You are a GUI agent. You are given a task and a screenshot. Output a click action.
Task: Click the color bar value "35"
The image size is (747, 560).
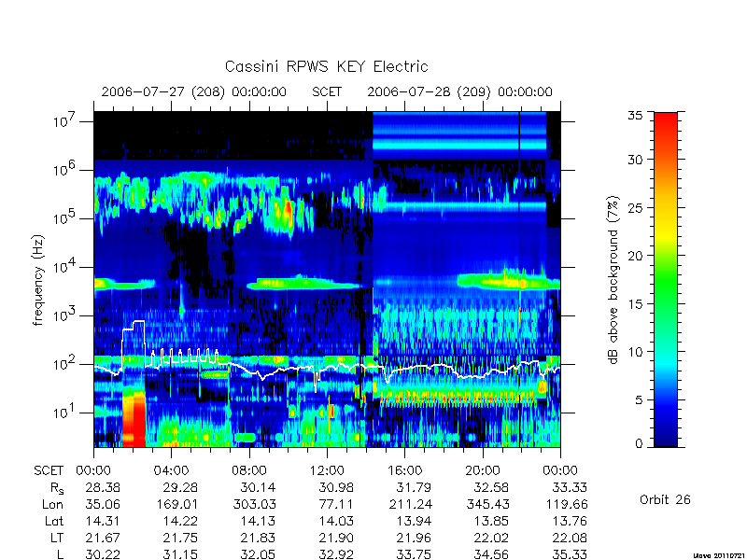635,116
